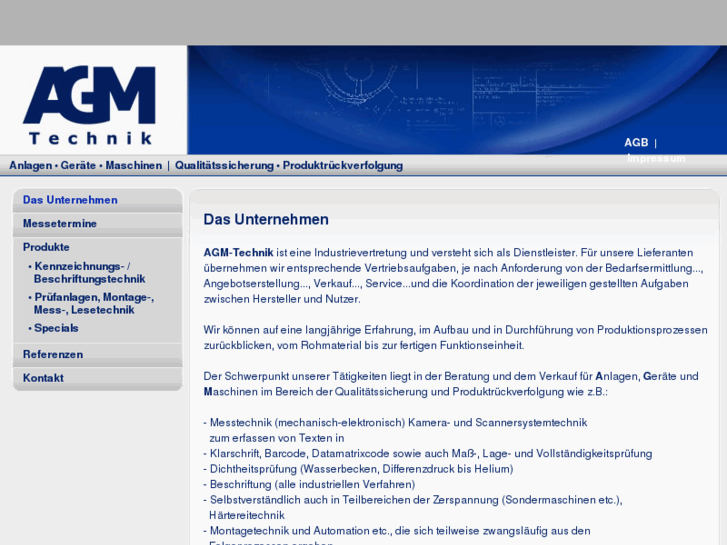727x545 pixels.
Task: Click the 'Das Unternehmen' page heading
Action: pyautogui.click(x=266, y=219)
